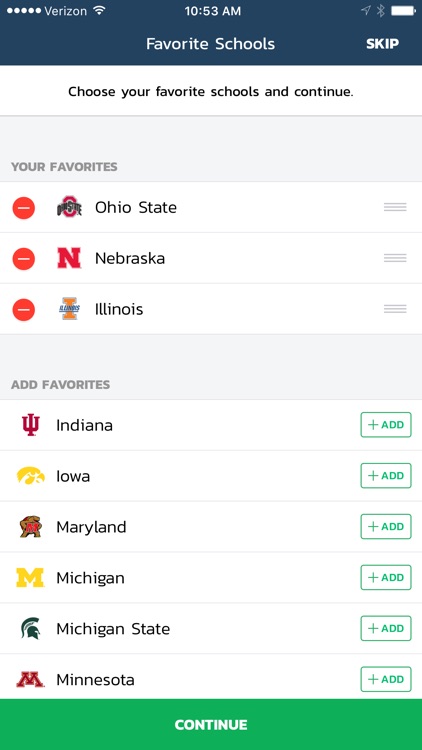Add Minnesota to favorites
Screen dimensions: 422x750
(386, 679)
